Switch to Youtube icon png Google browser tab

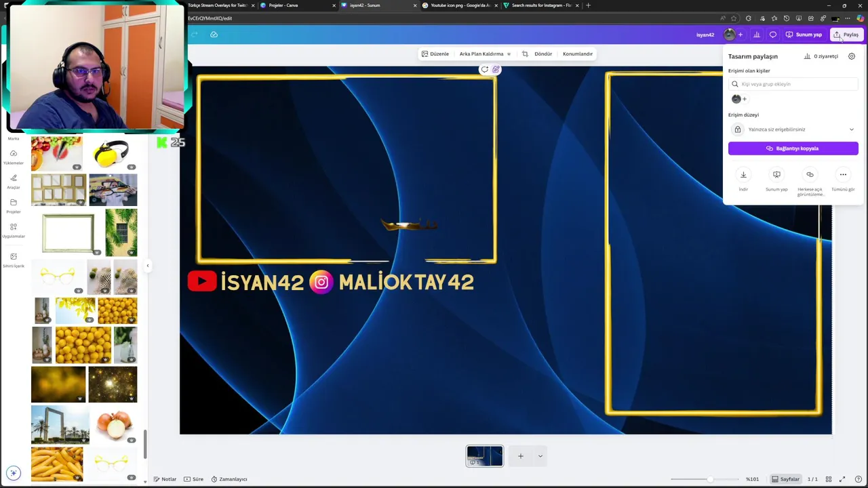pyautogui.click(x=460, y=5)
